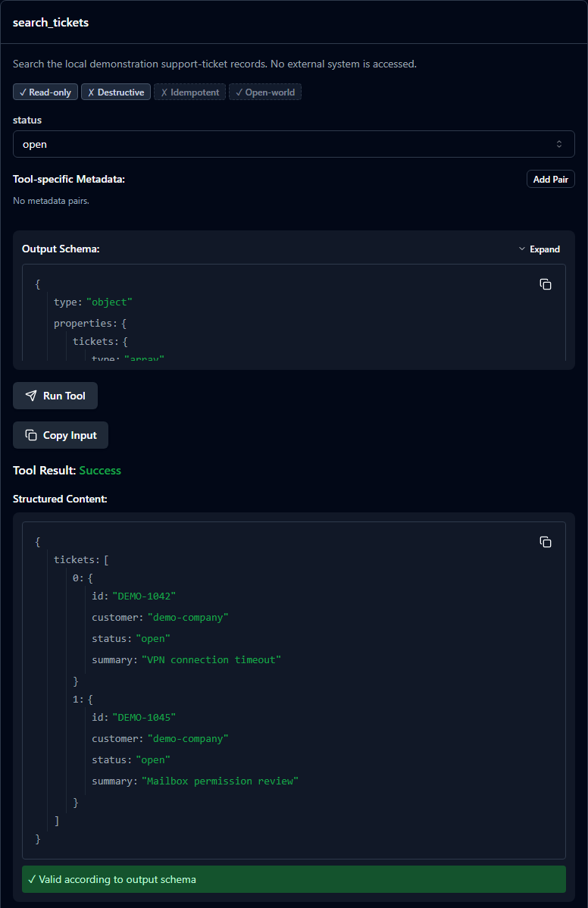588x908 pixels.
Task: Click the Valid according to output schema banner
Action: (293, 879)
